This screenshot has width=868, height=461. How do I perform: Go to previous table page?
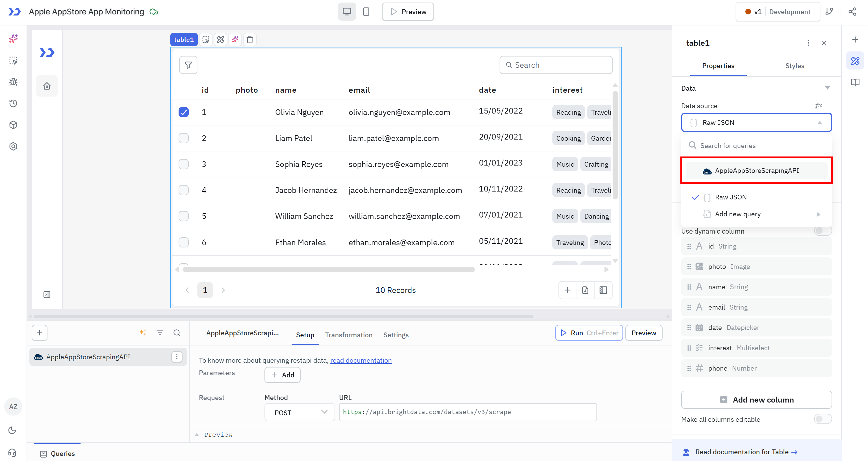coord(187,290)
